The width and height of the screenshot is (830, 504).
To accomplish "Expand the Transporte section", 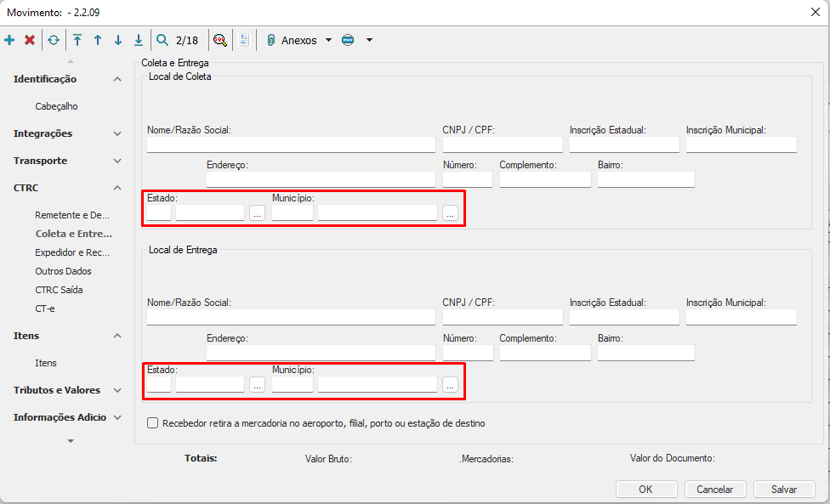I will [117, 161].
